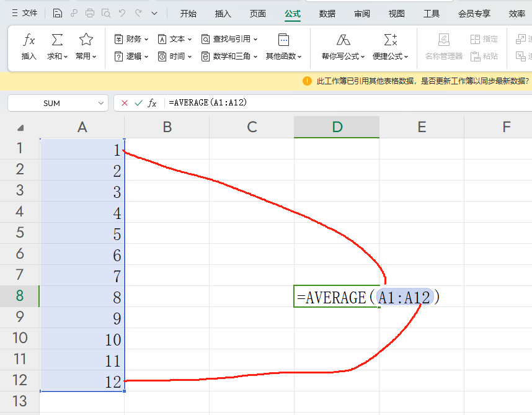Switch to the 视图 tab
This screenshot has width=532, height=415.
point(397,14)
